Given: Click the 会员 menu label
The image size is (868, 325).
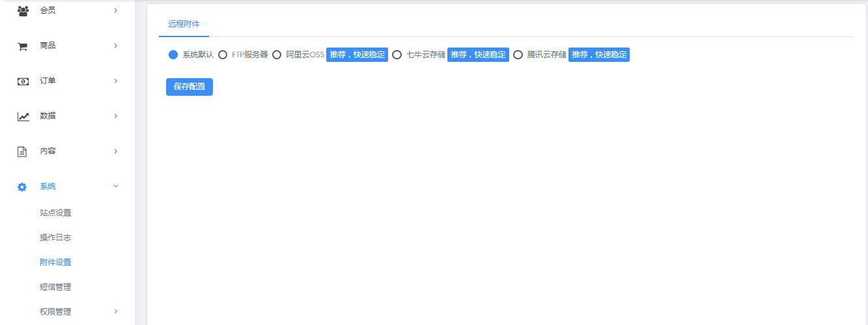Looking at the screenshot, I should coord(48,10).
